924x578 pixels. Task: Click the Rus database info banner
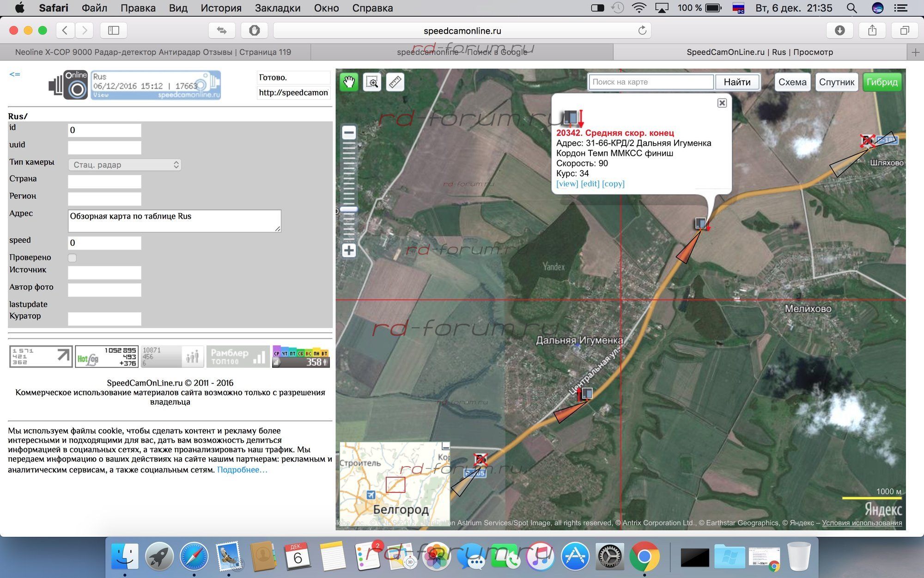(156, 85)
